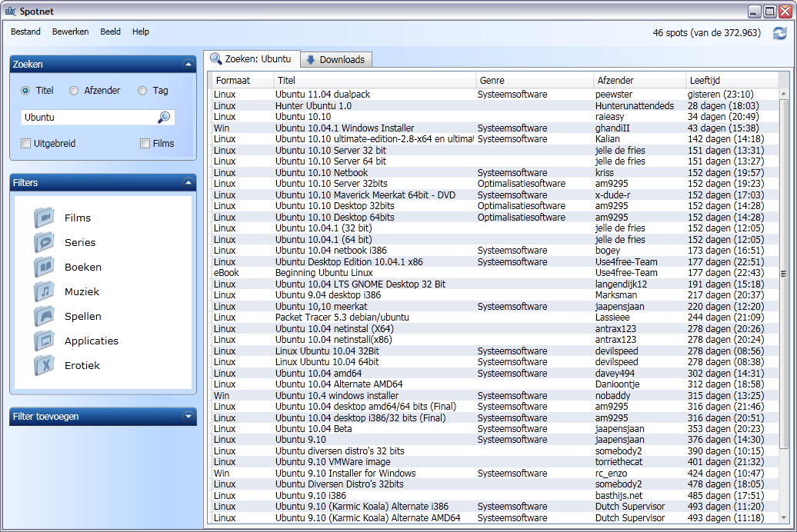Image resolution: width=797 pixels, height=532 pixels.
Task: Open the Erotiek filter folder icon
Action: (x=44, y=365)
